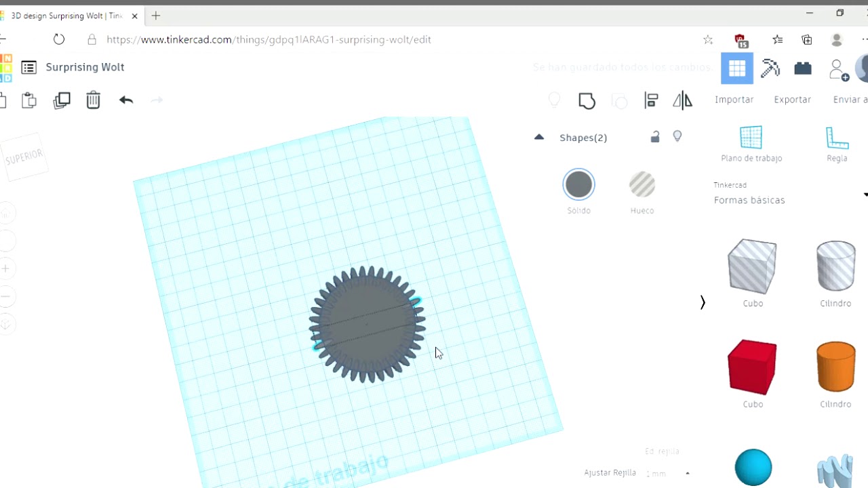Screen dimensions: 868x488
Task: Switch to 3D design grid view
Action: click(x=737, y=68)
